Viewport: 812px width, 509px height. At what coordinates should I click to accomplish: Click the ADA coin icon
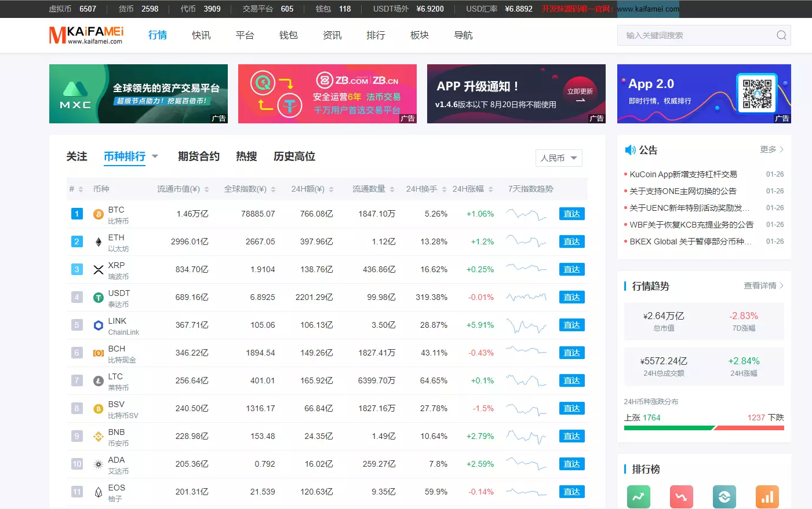click(x=99, y=464)
